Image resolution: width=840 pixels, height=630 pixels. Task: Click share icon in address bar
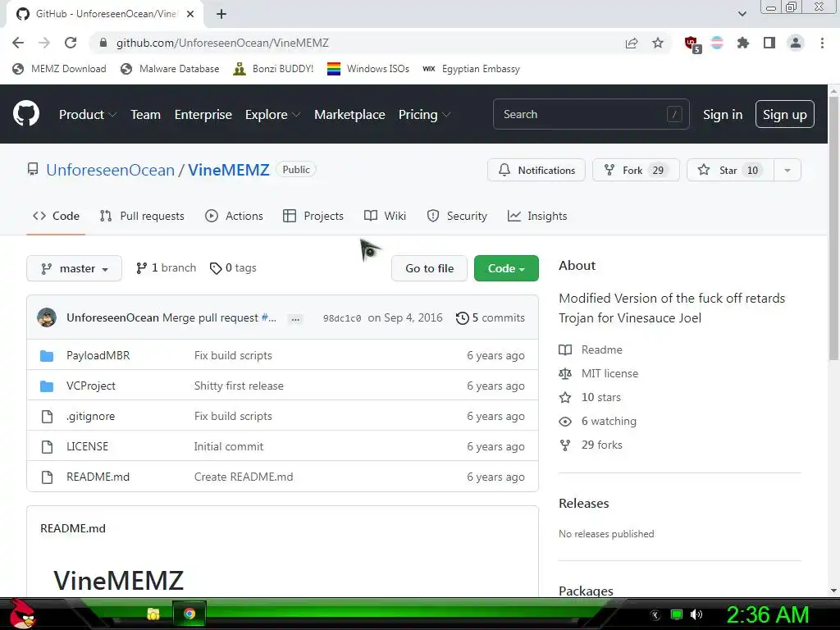point(632,43)
